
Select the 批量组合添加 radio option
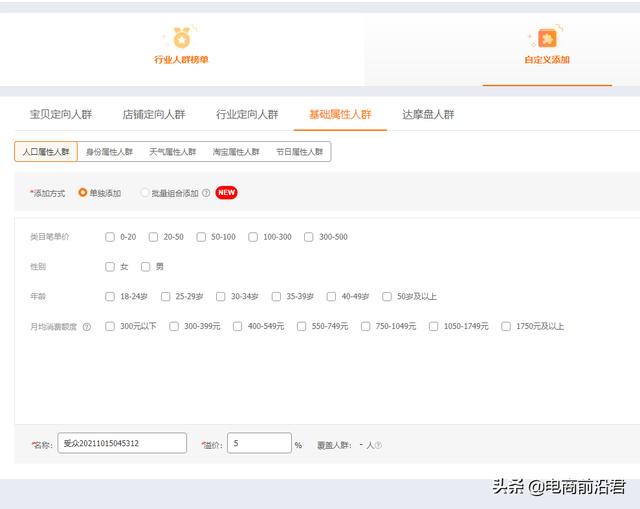145,193
